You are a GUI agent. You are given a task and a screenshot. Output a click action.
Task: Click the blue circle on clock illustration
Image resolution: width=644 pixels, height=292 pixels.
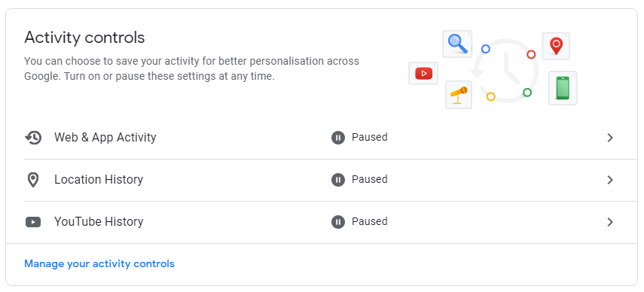click(486, 49)
